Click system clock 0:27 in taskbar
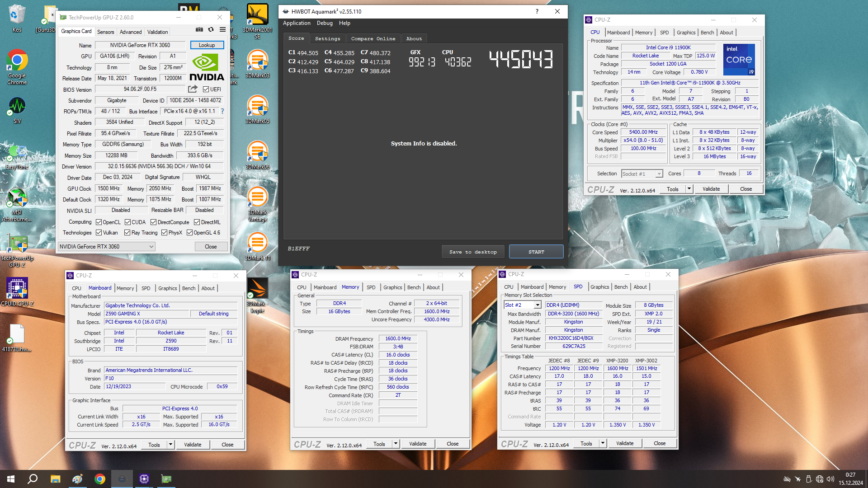 [x=851, y=475]
